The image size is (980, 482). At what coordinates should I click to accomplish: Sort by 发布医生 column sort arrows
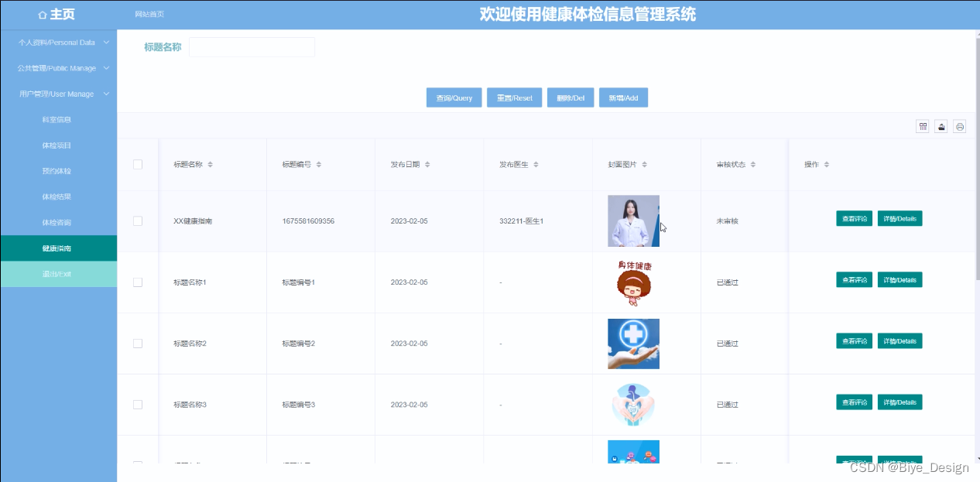pos(536,165)
